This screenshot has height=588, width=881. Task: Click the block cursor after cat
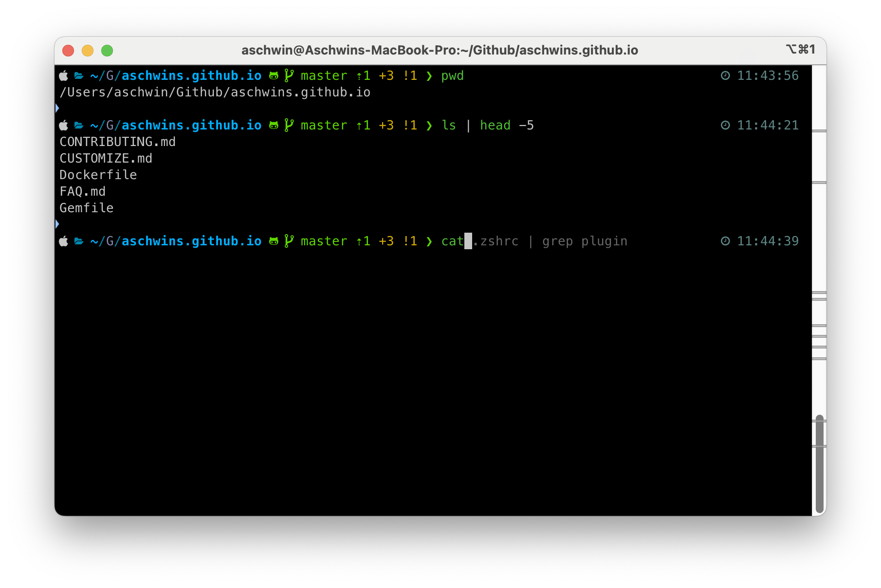click(x=468, y=241)
